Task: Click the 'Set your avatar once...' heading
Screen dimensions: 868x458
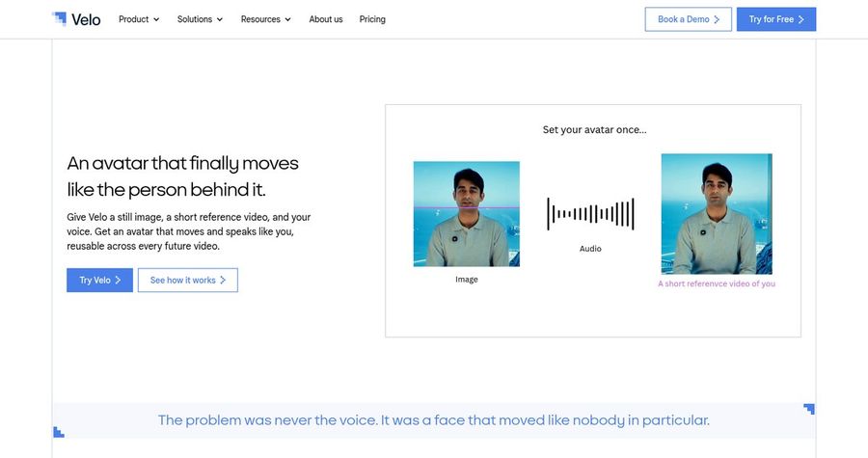Action: 594,130
